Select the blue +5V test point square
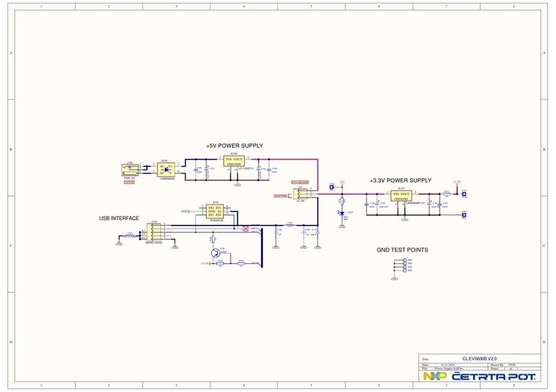This screenshot has height=392, width=556. click(x=332, y=187)
